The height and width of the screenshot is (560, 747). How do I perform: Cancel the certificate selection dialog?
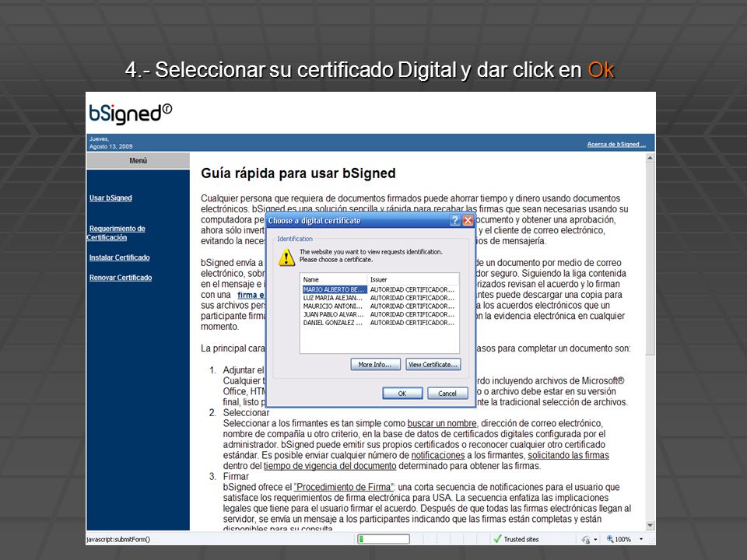click(x=447, y=394)
